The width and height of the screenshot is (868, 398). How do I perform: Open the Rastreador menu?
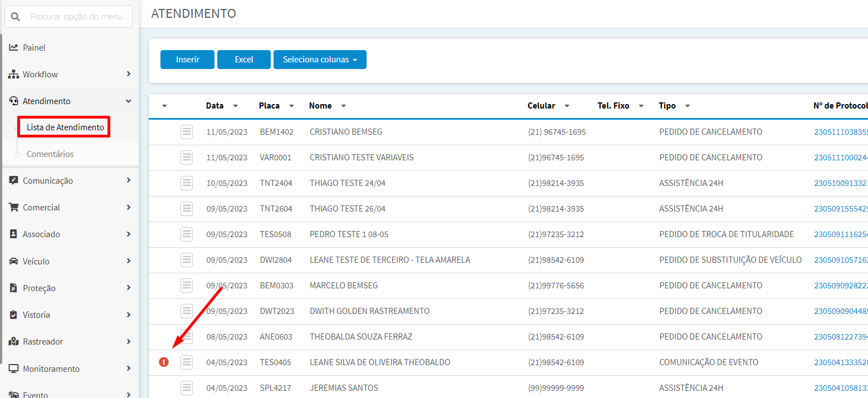[70, 341]
